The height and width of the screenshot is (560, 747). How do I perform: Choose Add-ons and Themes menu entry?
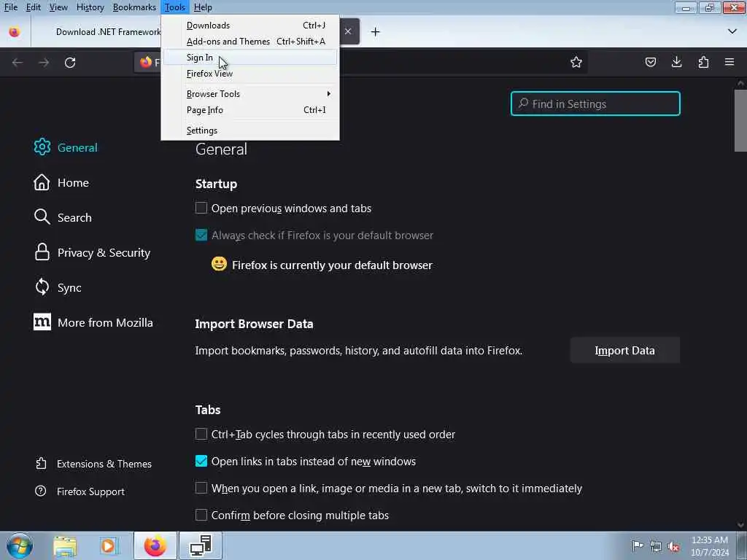point(250,42)
